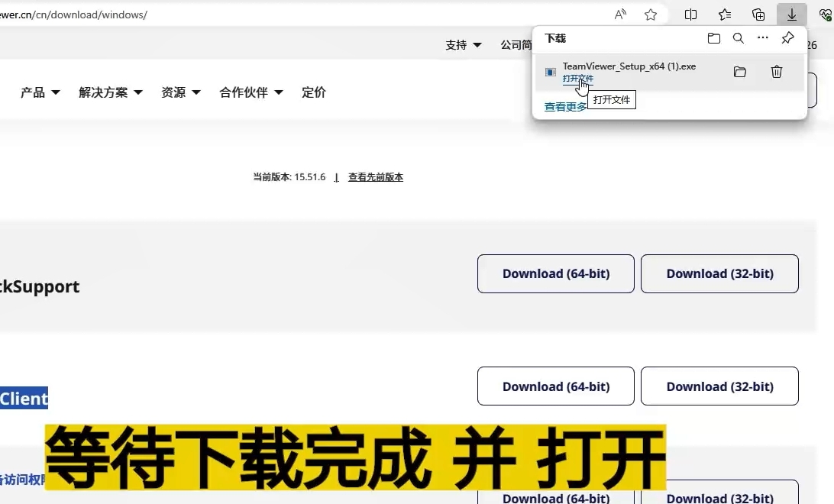Show TeamViewer setup file in folder
834x504 pixels.
tap(740, 72)
